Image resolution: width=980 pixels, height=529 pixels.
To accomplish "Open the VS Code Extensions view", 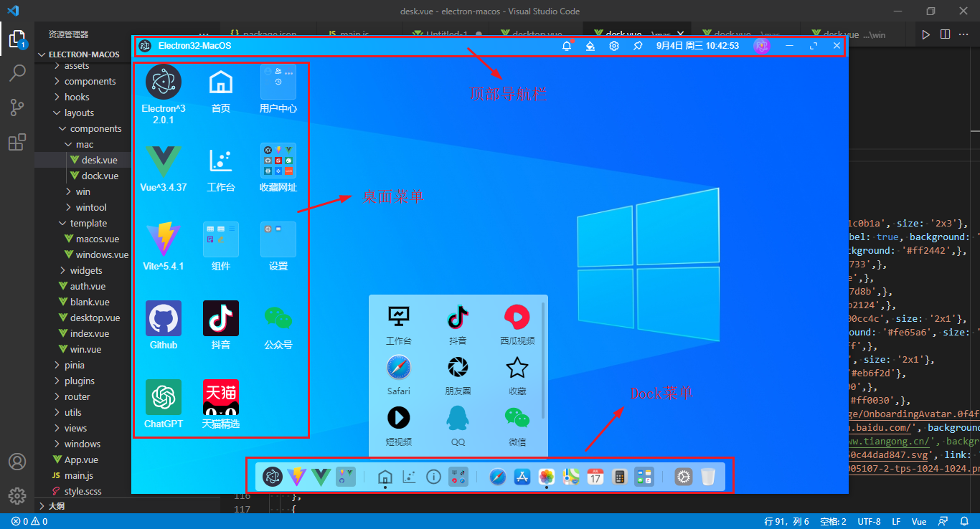I will point(17,143).
